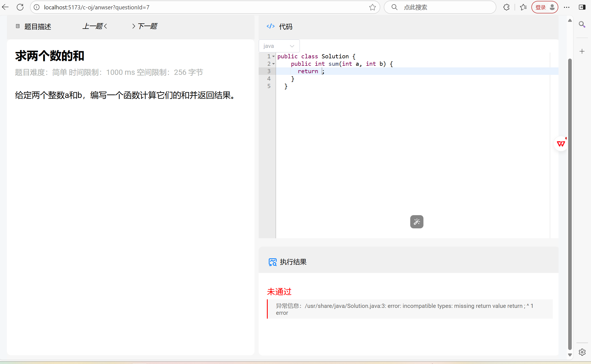Open the java language dropdown
The image size is (591, 364).
point(279,46)
